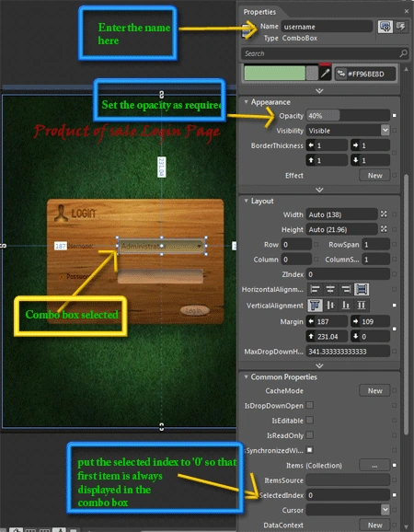Click the Margin advanced options square marker
414x532 pixels.
(394, 329)
